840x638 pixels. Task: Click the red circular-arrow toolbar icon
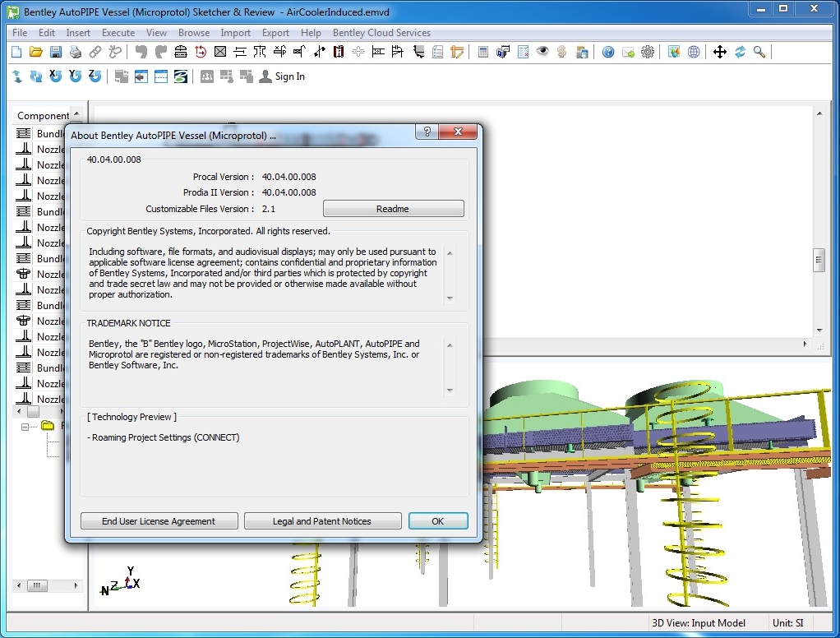pyautogui.click(x=201, y=52)
